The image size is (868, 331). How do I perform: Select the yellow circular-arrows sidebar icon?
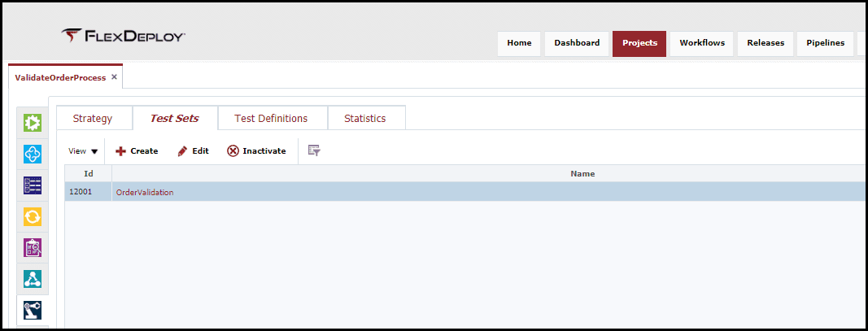tap(33, 216)
